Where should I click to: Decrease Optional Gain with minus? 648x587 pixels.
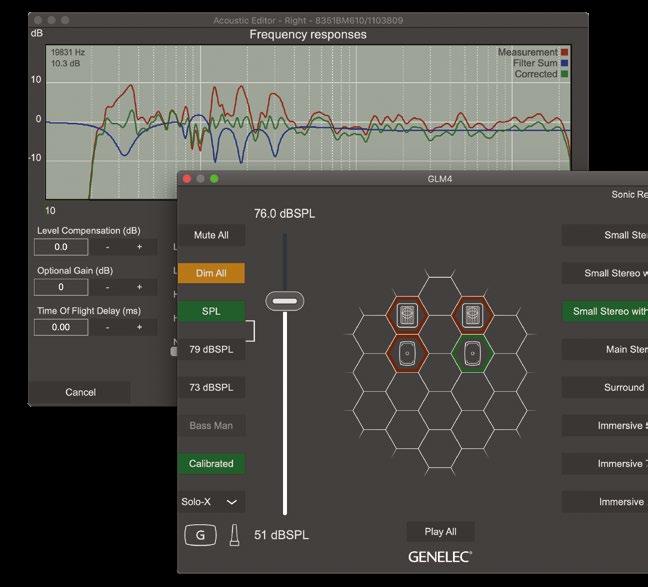click(x=107, y=287)
